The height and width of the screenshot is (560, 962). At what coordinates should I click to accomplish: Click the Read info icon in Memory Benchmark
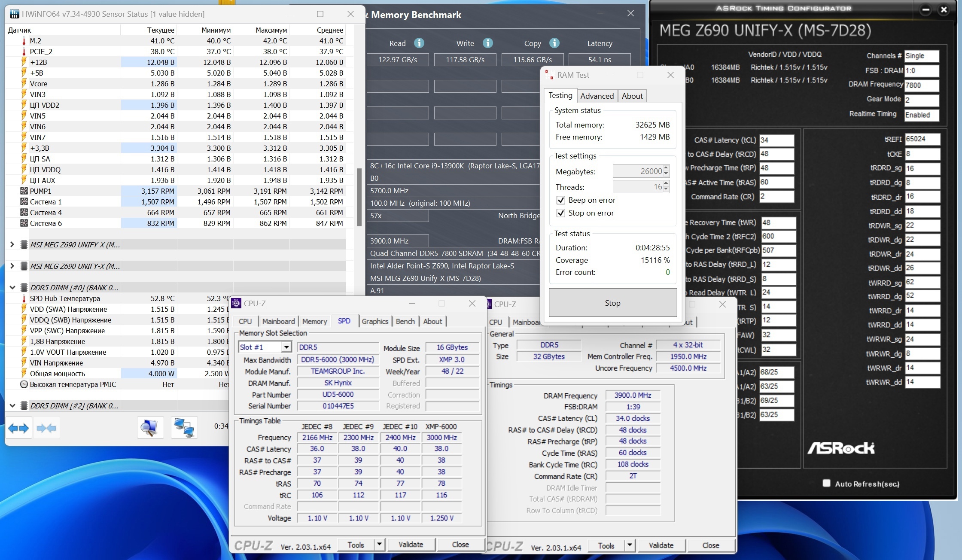(x=419, y=43)
